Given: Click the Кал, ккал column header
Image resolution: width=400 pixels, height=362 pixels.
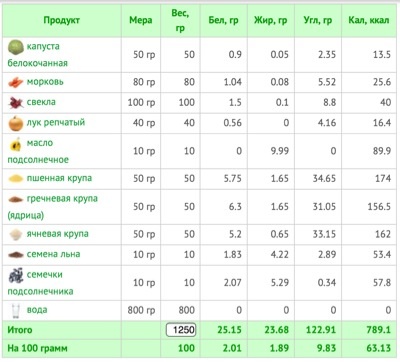Looking at the screenshot, I should 369,20.
